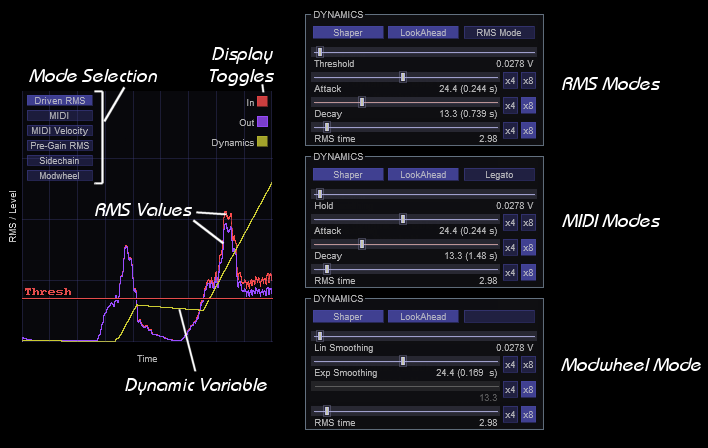Toggle the red In display swatch

click(262, 101)
